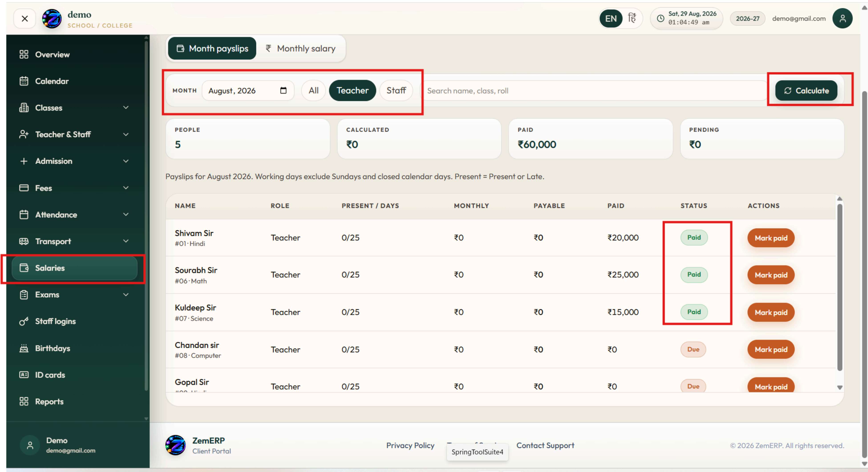Expand the Admission menu chevron
Viewport: 868px width, 472px height.
tap(126, 161)
